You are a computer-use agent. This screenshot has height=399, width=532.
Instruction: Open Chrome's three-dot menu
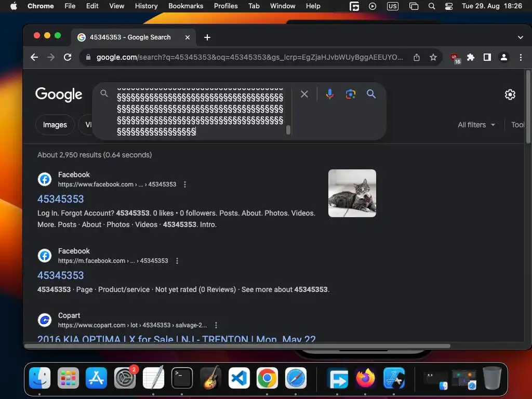pyautogui.click(x=521, y=57)
